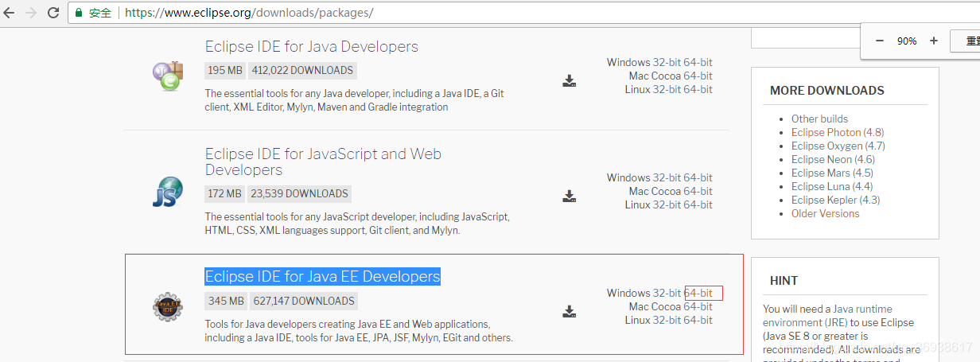
Task: Open the Other builds link
Action: point(820,119)
